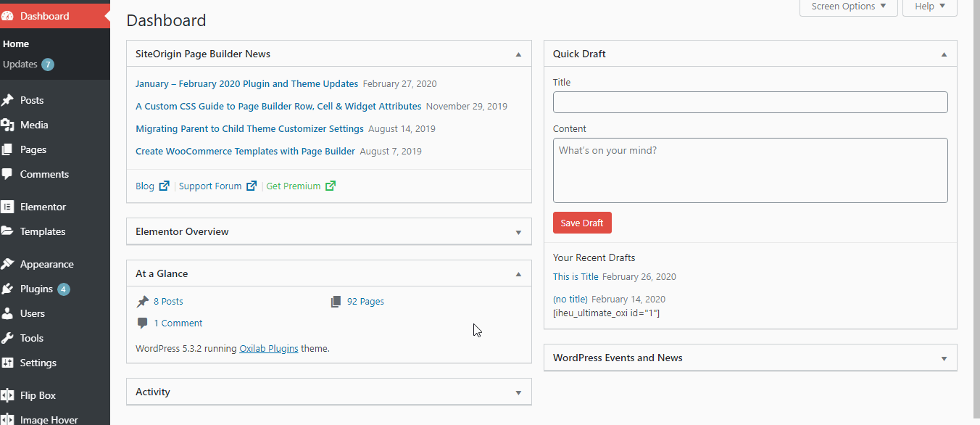Click the Comments speech bubble icon

click(7, 174)
